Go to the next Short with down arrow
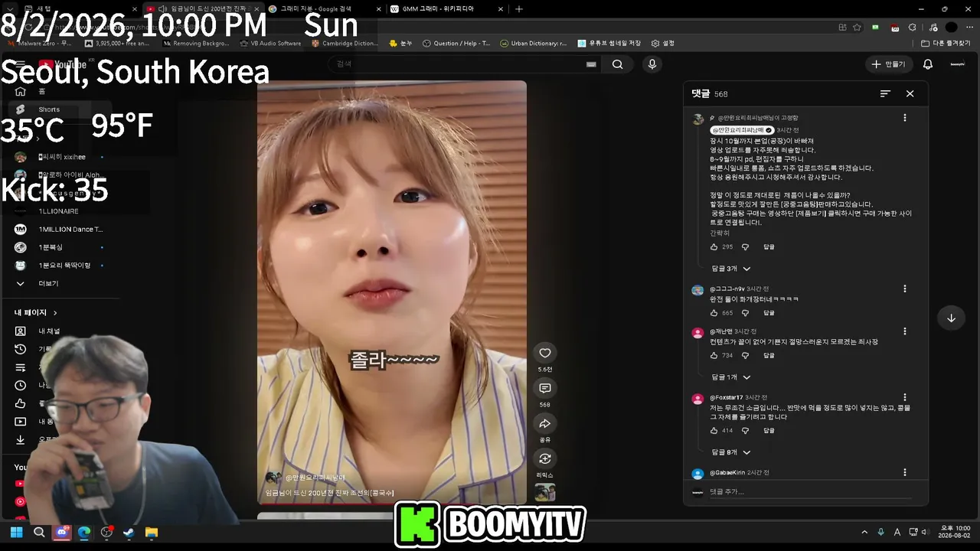Screen dimensions: 980x551 pyautogui.click(x=951, y=318)
